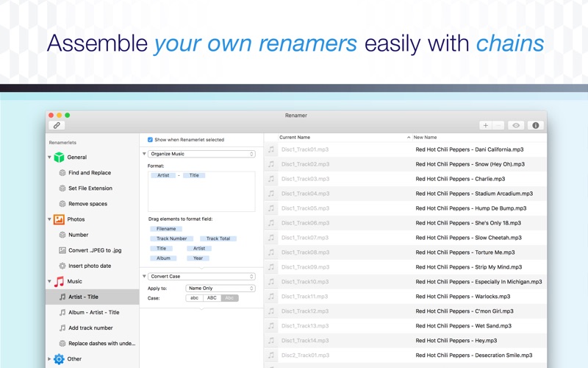
Task: Open the info panel button
Action: click(536, 125)
